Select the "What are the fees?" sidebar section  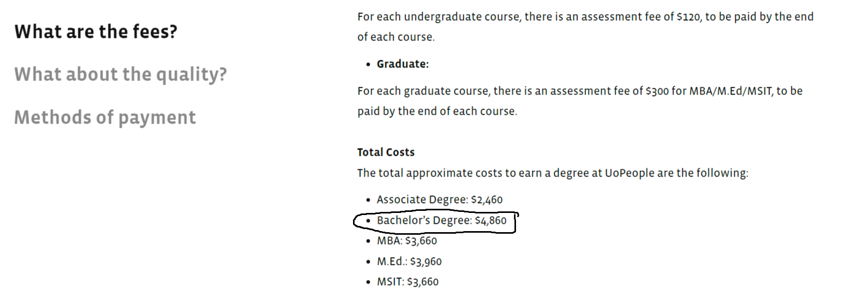96,32
